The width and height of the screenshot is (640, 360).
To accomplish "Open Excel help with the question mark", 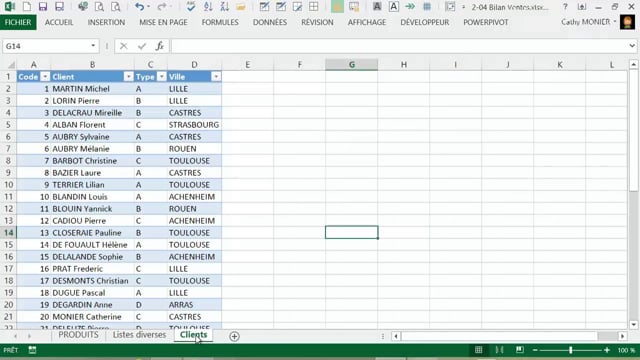I will click(565, 7).
